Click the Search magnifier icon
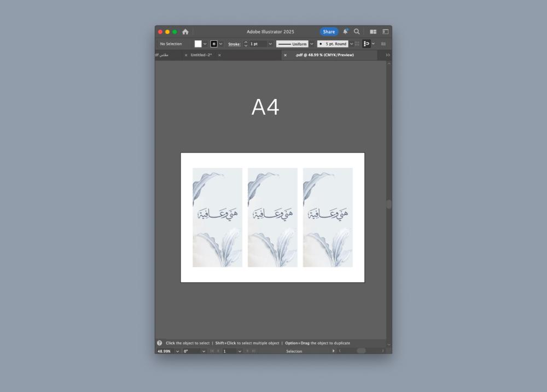 point(357,32)
